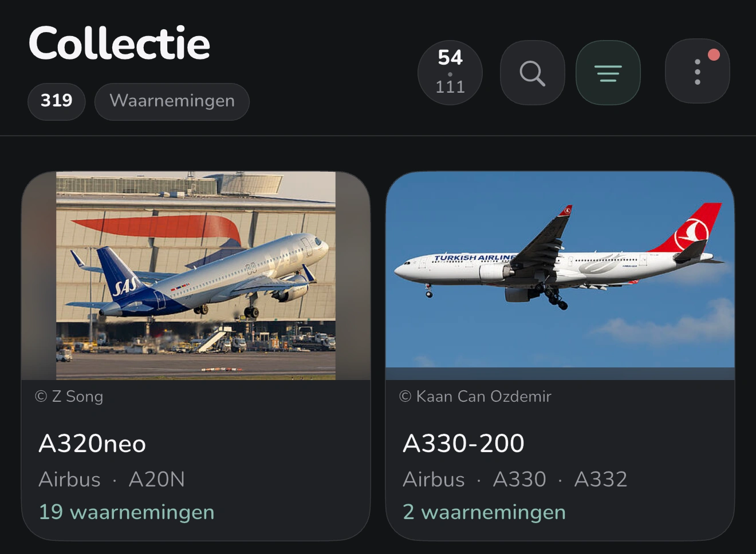Image resolution: width=756 pixels, height=554 pixels.
Task: Click the Airbus manufacturer on A320neo card
Action: click(69, 480)
